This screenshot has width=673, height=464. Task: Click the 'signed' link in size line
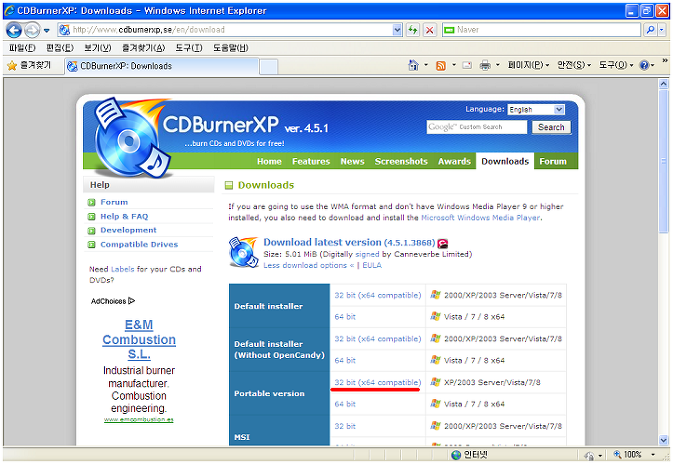tap(367, 254)
